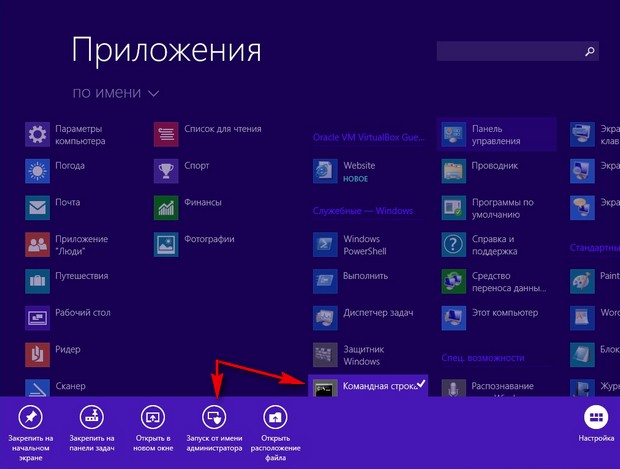
Task: Open the Photos app tile
Action: [166, 245]
